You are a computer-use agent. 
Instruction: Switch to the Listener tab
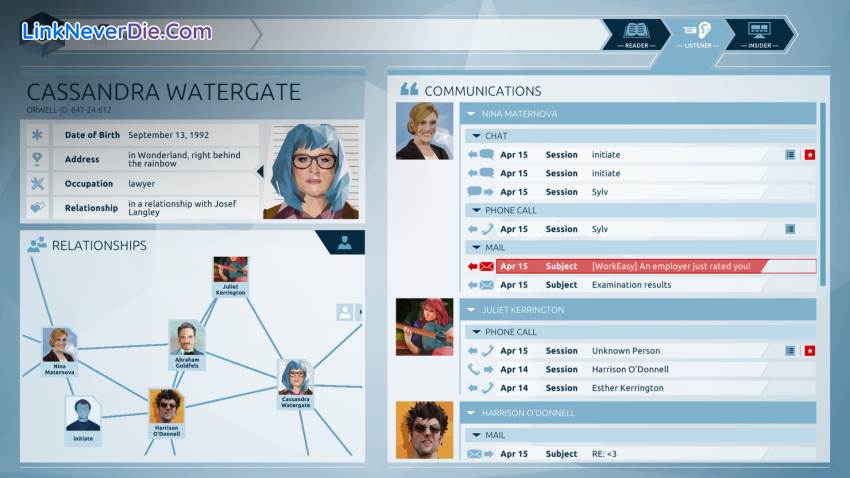click(x=698, y=35)
